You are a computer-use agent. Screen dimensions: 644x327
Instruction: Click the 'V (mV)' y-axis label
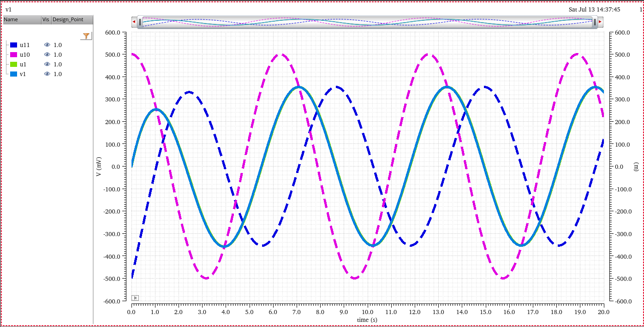point(99,167)
